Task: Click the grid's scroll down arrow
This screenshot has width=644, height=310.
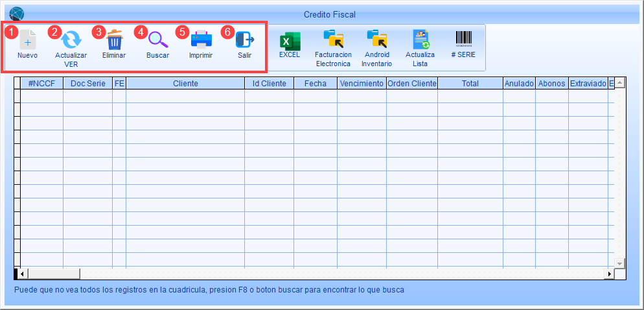Action: coord(619,263)
